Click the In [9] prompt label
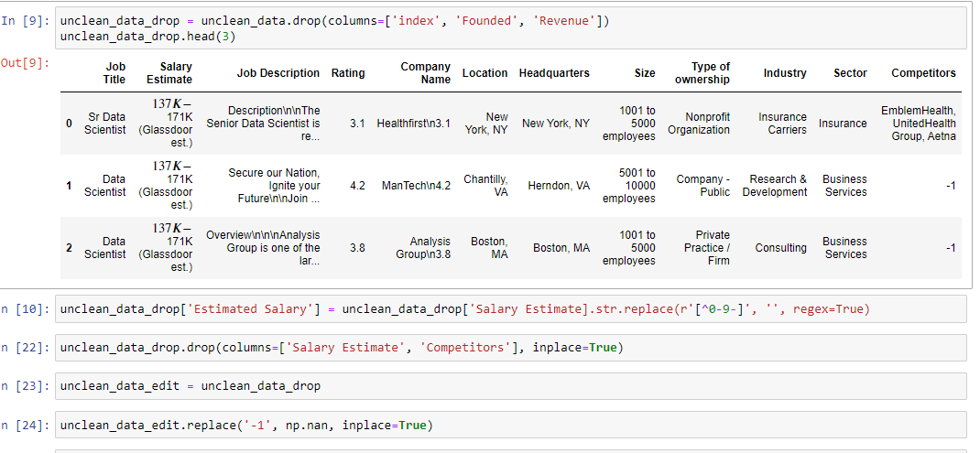The width and height of the screenshot is (980, 453). [x=25, y=21]
